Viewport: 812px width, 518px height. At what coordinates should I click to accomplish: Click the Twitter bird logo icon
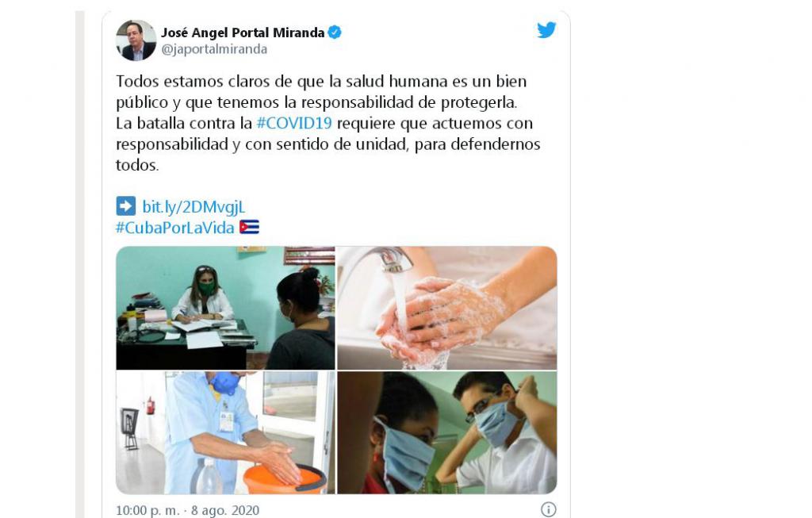(x=546, y=30)
